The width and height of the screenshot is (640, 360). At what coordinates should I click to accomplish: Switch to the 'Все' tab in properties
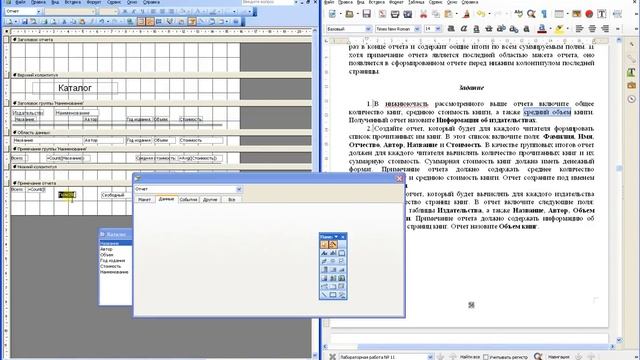pyautogui.click(x=231, y=200)
